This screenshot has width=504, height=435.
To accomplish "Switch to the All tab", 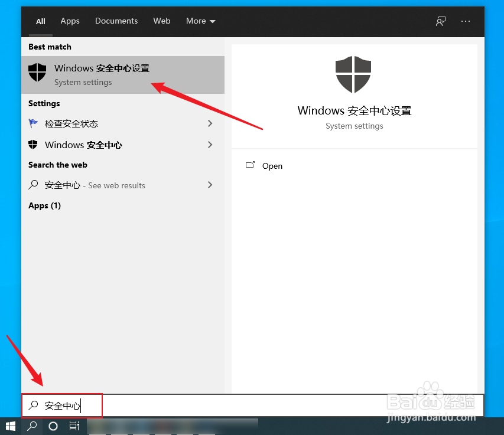I will click(x=41, y=21).
